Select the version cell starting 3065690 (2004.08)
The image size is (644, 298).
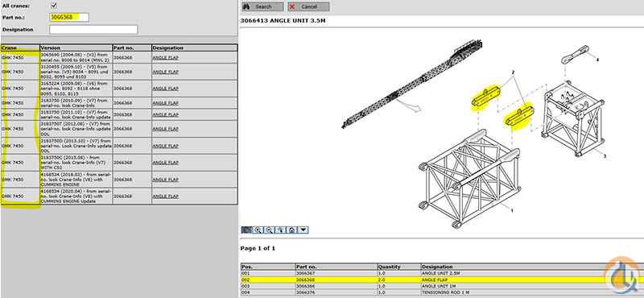[76, 57]
